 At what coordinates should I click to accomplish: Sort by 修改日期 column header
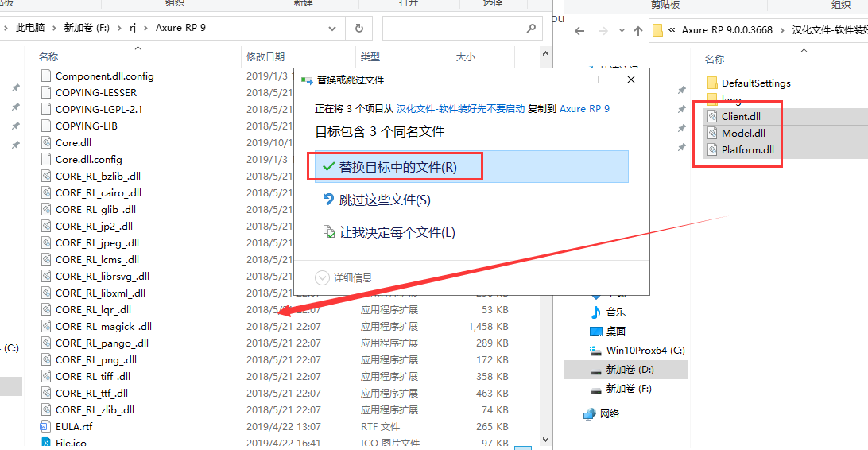point(265,56)
